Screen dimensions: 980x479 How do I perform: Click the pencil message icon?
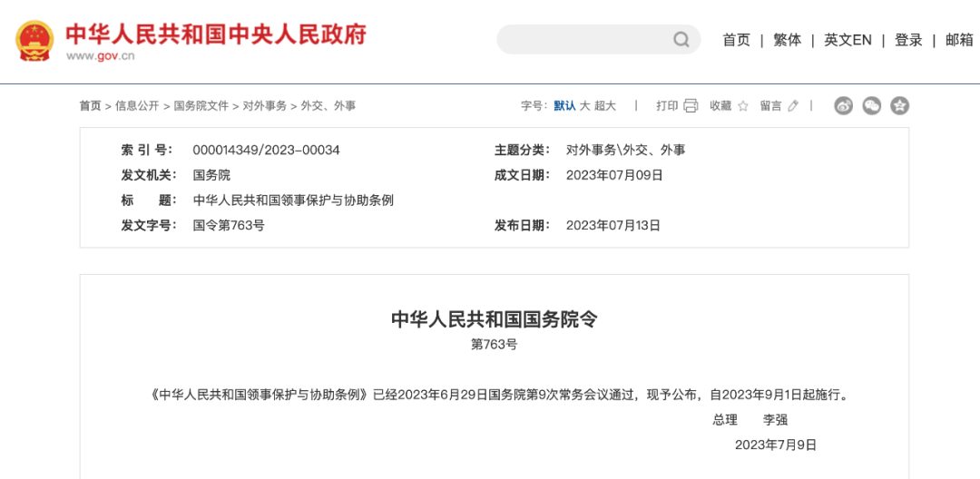click(x=793, y=106)
